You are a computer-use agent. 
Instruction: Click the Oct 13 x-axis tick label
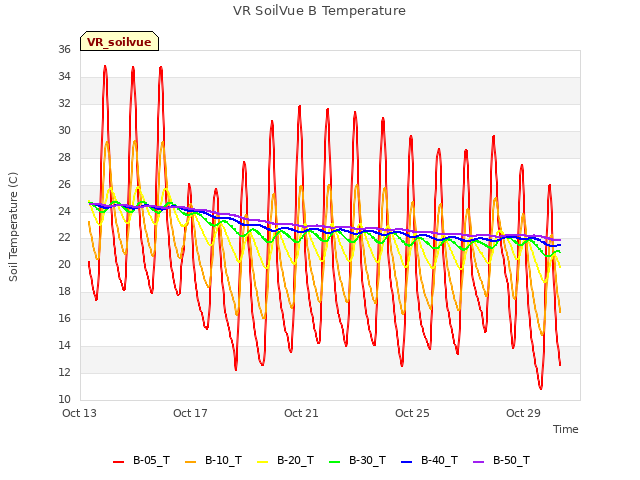[x=79, y=413]
